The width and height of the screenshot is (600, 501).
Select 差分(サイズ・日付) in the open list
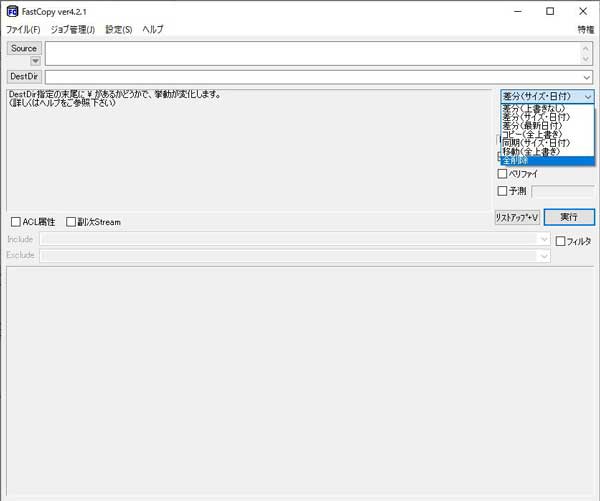tap(547, 117)
